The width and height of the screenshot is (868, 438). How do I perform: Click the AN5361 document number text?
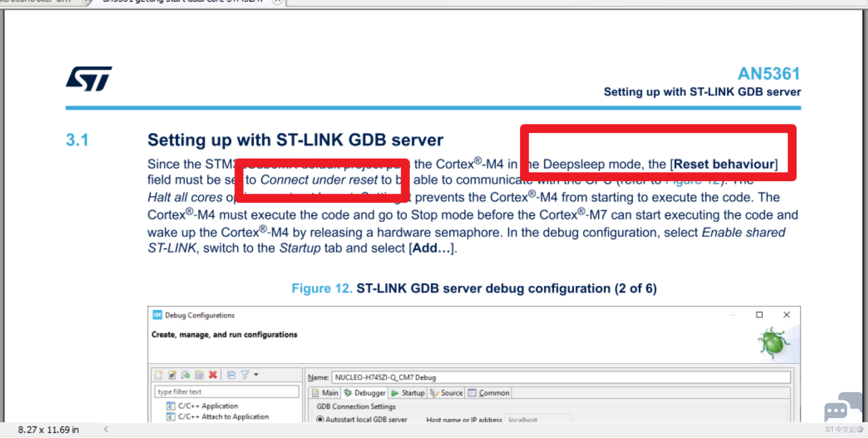pyautogui.click(x=769, y=74)
